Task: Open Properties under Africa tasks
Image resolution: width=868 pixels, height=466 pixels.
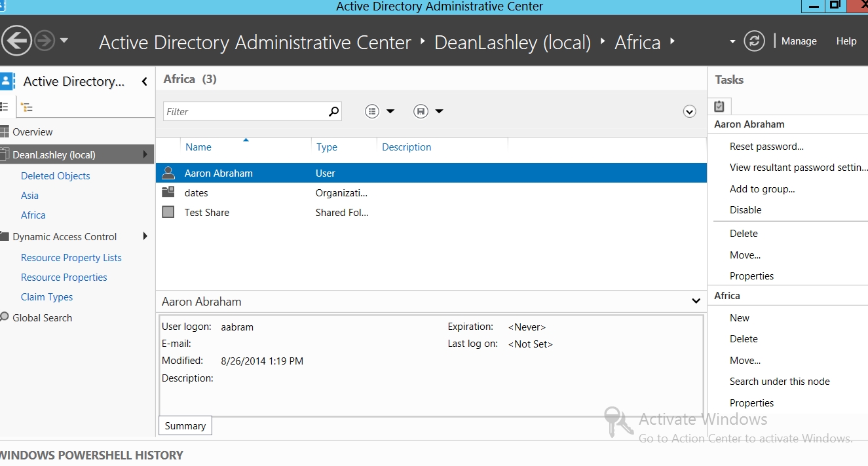Action: (x=751, y=403)
